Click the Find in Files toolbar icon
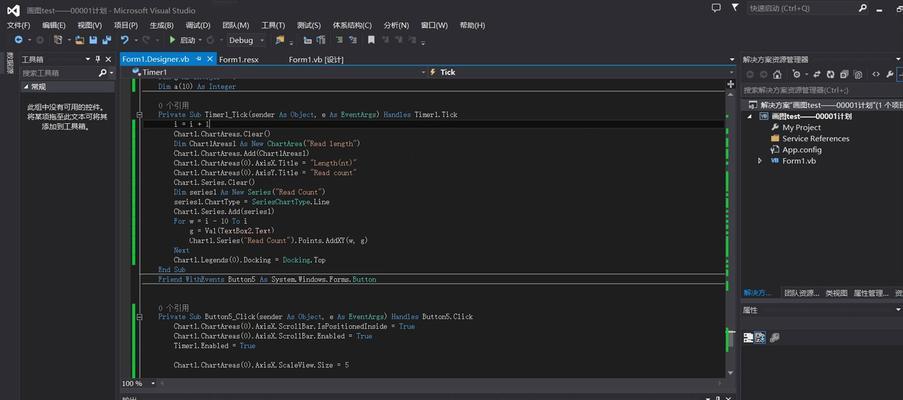Viewport: 903px width, 400px height. 280,40
